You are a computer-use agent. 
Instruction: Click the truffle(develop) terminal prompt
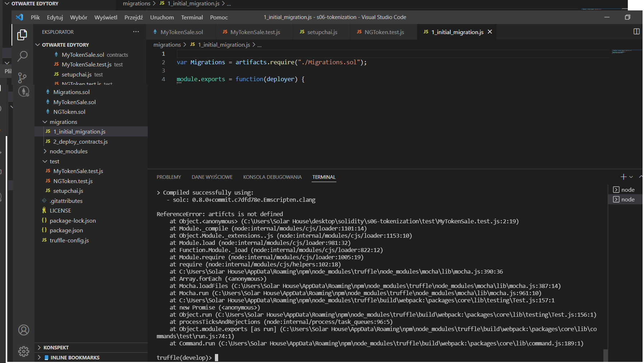pyautogui.click(x=184, y=358)
